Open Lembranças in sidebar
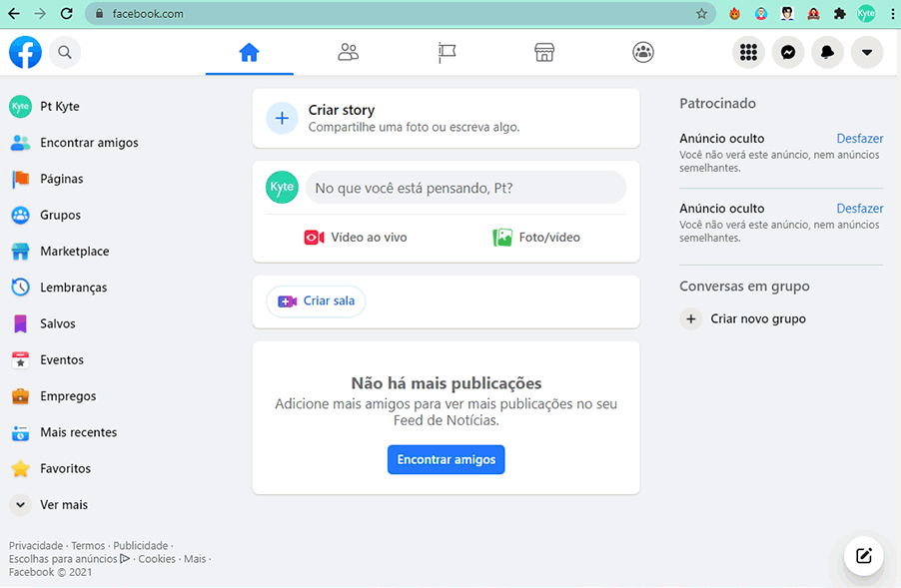The width and height of the screenshot is (901, 588). (59, 288)
